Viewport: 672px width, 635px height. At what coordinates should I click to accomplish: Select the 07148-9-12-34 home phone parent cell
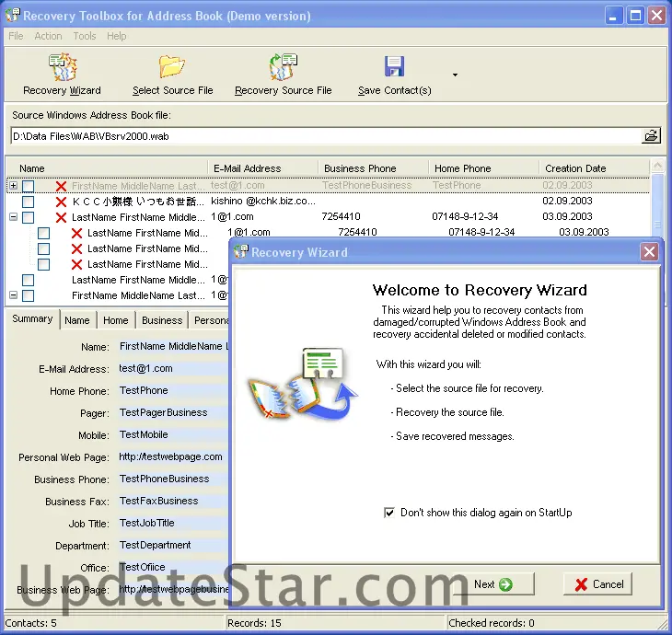pos(465,217)
